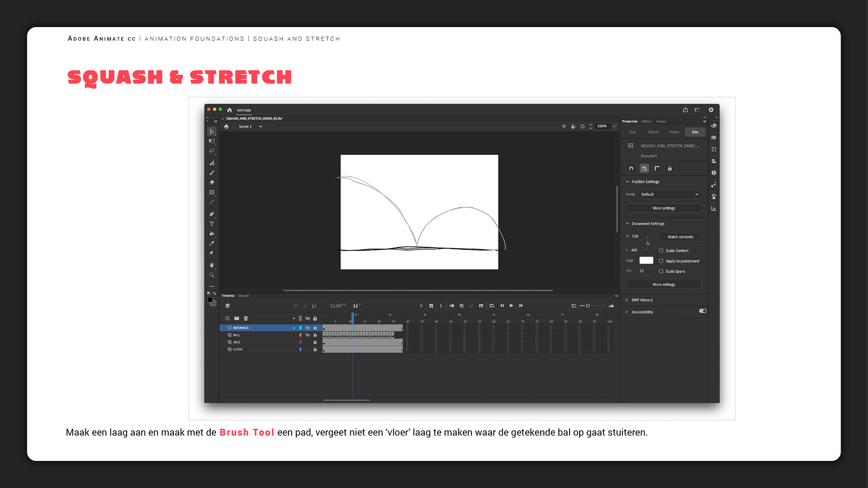Viewport: 868px width, 488px height.
Task: Select the Eraser tool
Action: pos(212,183)
